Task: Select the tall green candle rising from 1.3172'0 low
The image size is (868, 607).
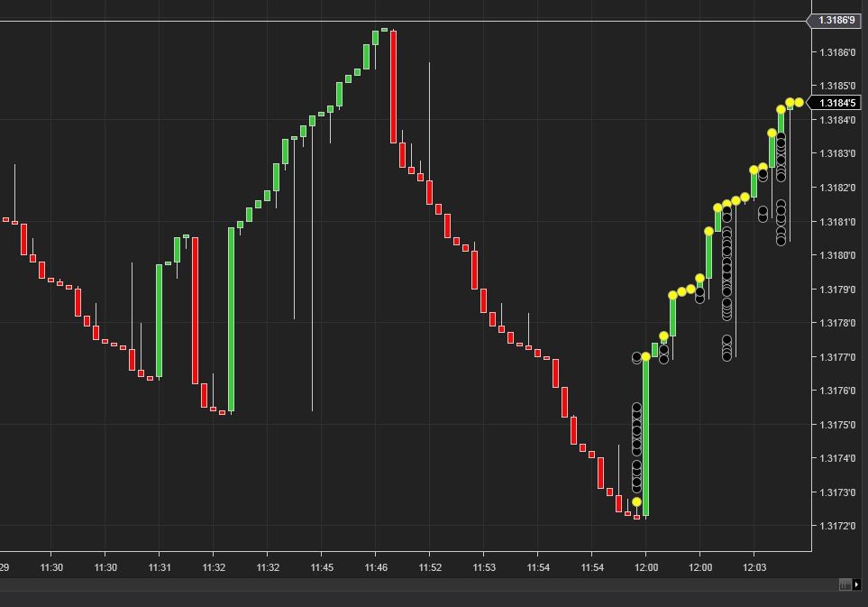Action: pos(645,437)
